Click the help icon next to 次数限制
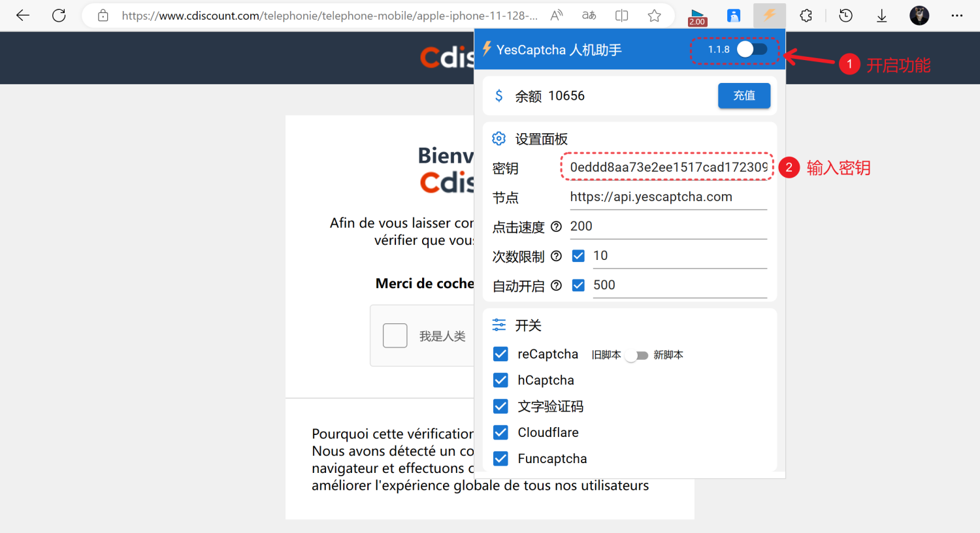Viewport: 980px width, 533px height. tap(556, 256)
